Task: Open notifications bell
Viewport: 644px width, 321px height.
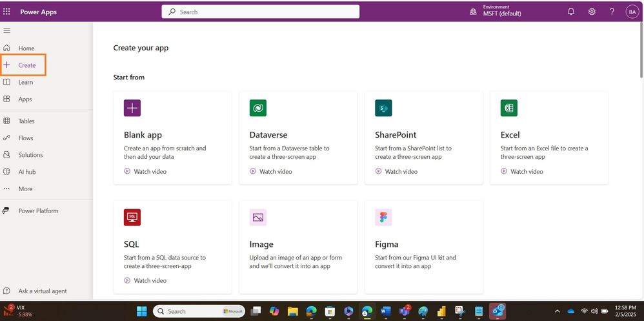Action: 571,12
